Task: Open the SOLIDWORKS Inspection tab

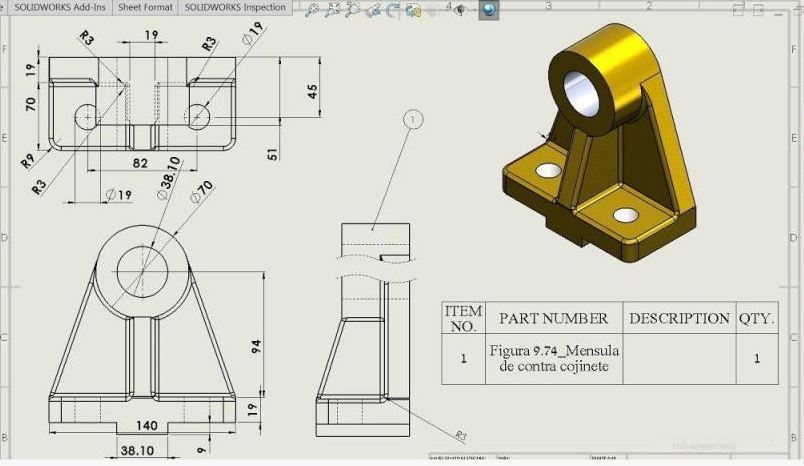Action: coord(235,8)
